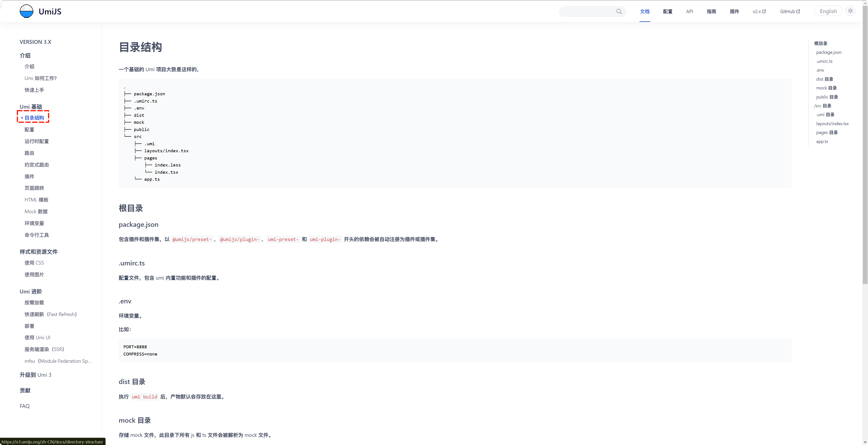The height and width of the screenshot is (445, 868).
Task: Go to Mock 数据 sidebar page
Action: (36, 211)
